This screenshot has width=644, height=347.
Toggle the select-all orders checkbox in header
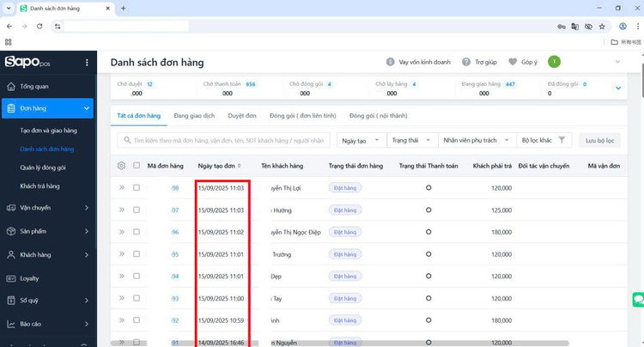click(137, 166)
